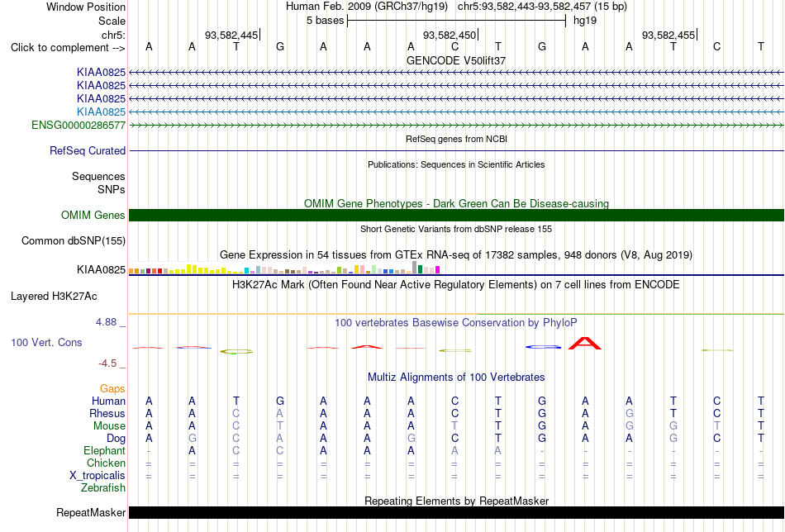Viewport: 785px width, 532px height.
Task: Open 'Publications: Sequences in Scientific Articles' title
Action: click(456, 164)
